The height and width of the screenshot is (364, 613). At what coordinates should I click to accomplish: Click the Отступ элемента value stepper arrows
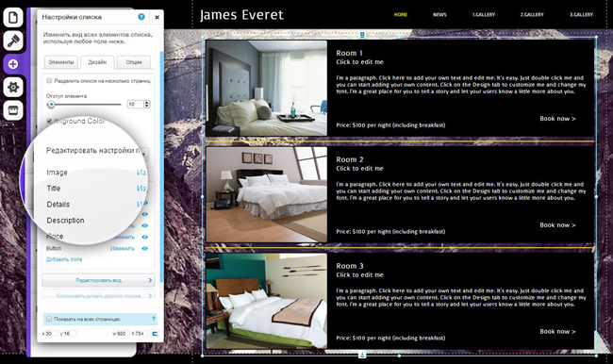tap(146, 104)
